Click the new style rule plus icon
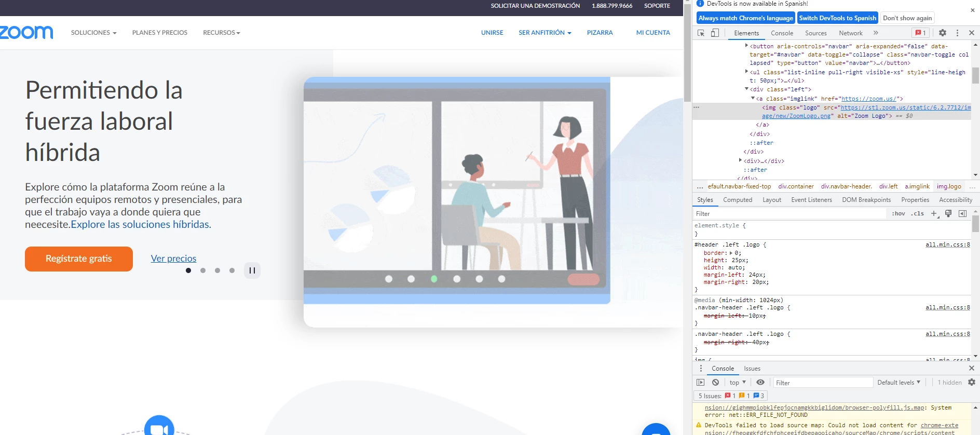Image resolution: width=980 pixels, height=435 pixels. (x=934, y=213)
